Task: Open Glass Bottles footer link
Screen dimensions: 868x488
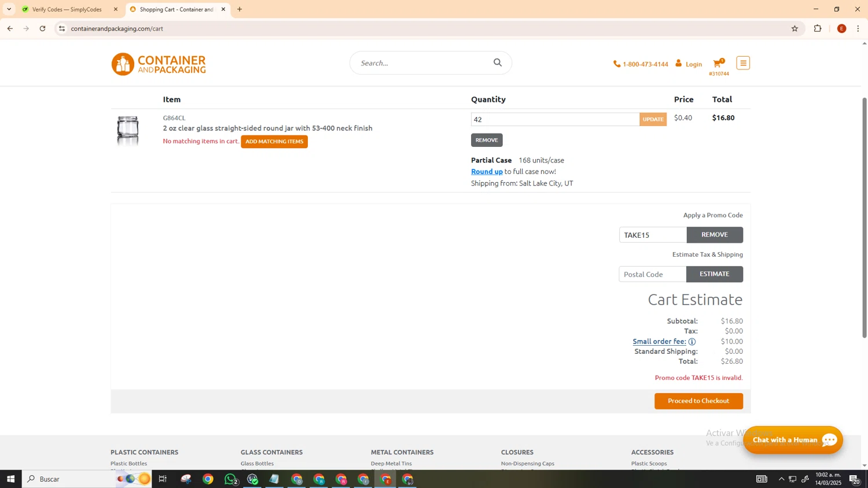Action: coord(257,464)
